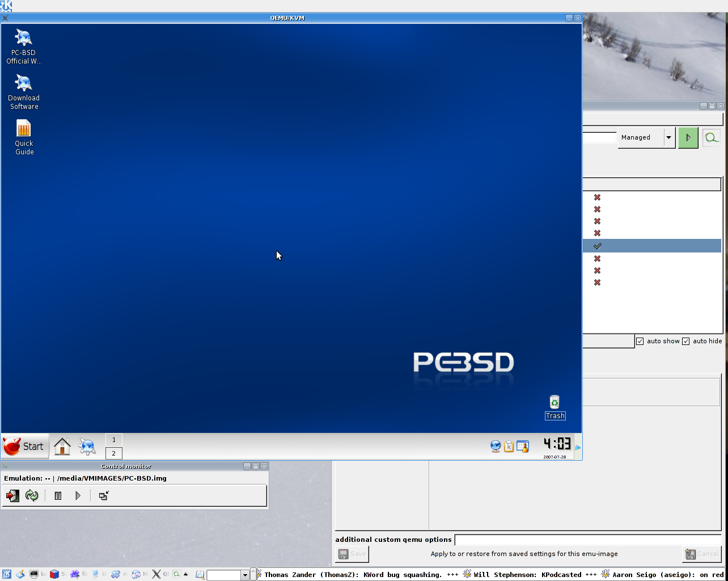Click the desktop access pencil icon in the taskbar

20,574
